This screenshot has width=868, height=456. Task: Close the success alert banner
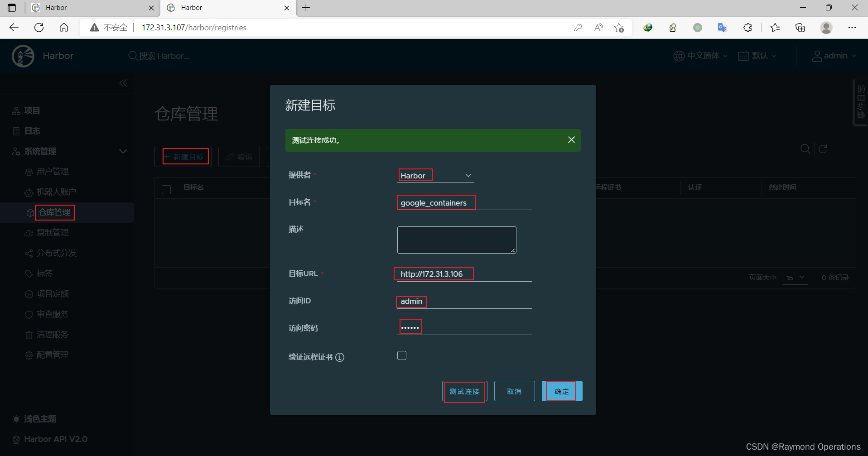(x=571, y=140)
